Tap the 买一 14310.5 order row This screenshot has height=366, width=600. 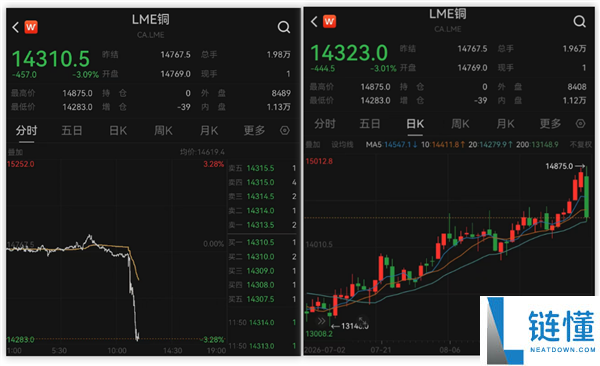262,242
